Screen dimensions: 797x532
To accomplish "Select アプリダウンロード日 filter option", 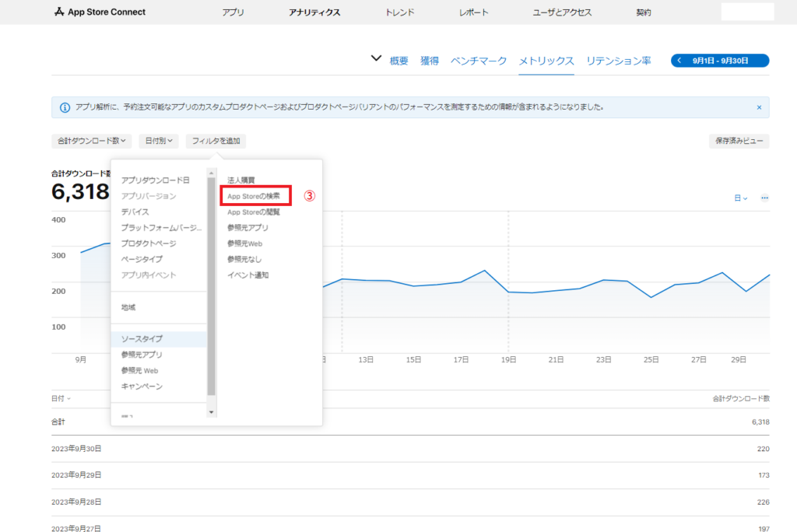I will point(156,180).
